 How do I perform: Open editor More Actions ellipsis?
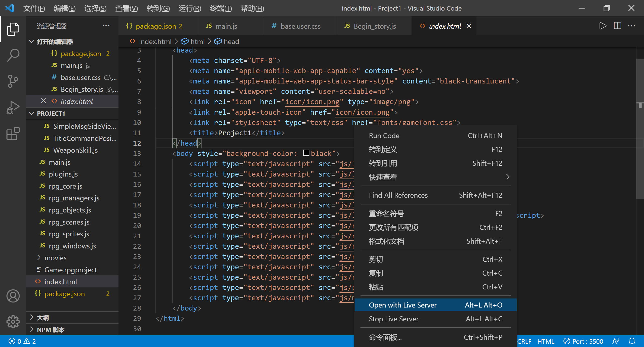(631, 26)
